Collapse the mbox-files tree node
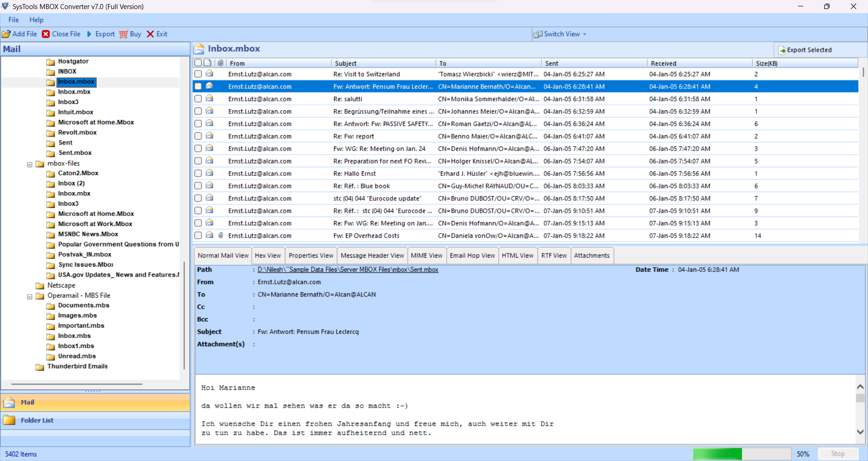This screenshot has height=461, width=868. pos(30,165)
